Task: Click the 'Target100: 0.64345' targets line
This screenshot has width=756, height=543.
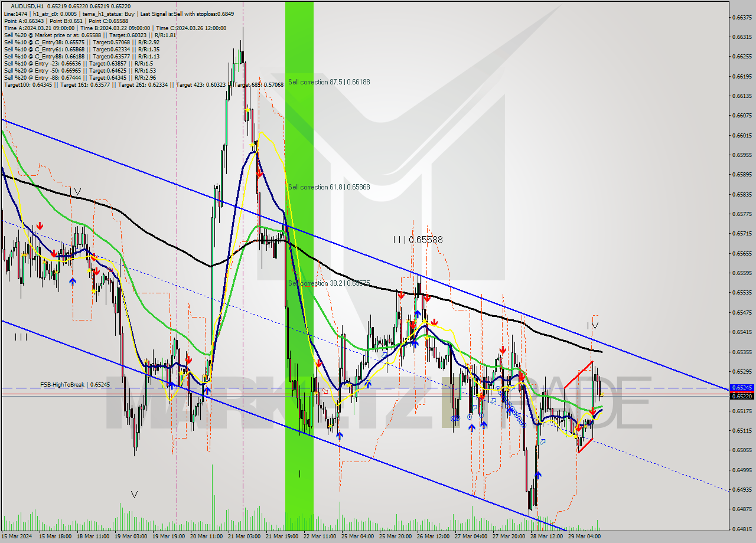Action: 144,84
